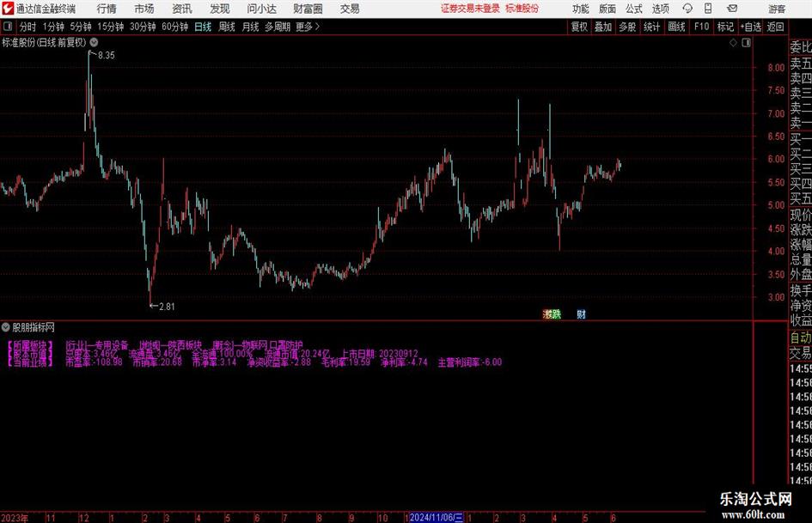Open the 财富圈 menu
The image size is (812, 523).
(x=308, y=9)
